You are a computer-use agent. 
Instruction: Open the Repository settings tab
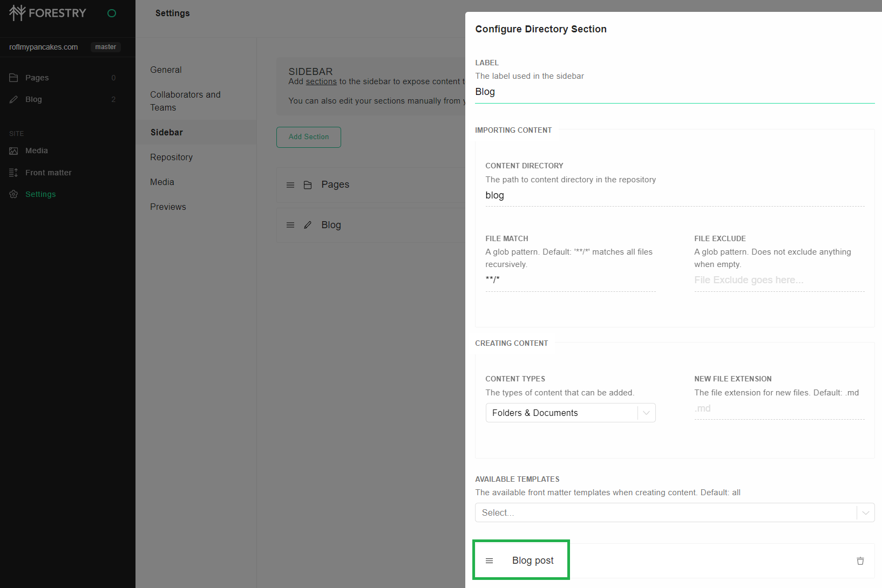171,157
